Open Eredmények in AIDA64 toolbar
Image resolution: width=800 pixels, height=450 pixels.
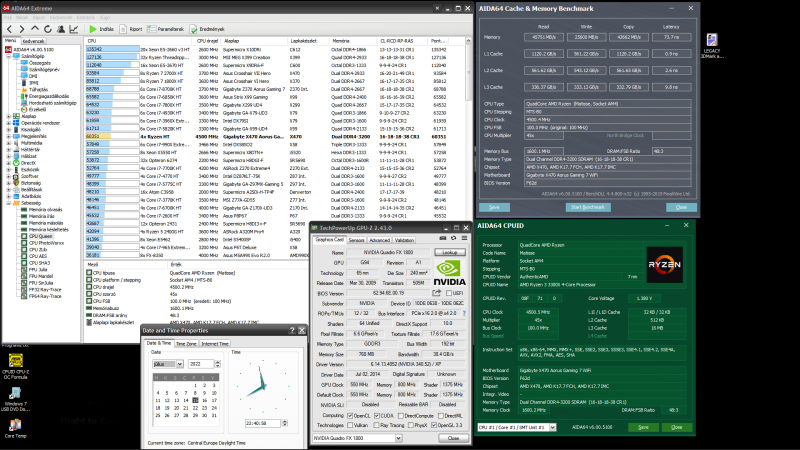click(207, 29)
